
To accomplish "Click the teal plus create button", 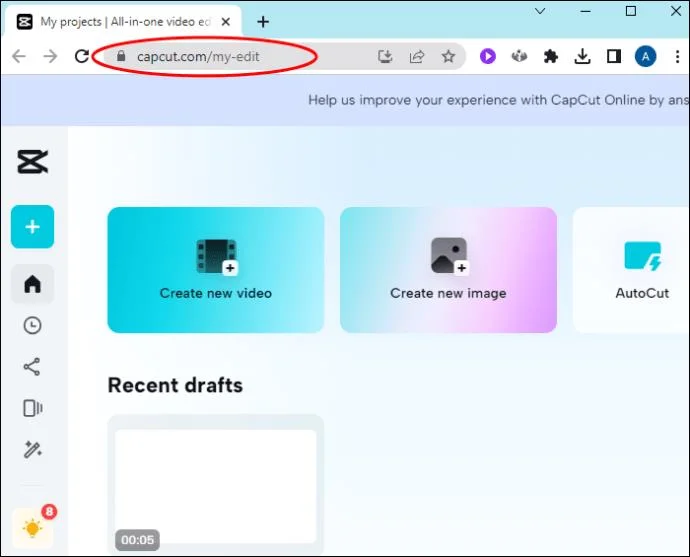I will point(33,227).
